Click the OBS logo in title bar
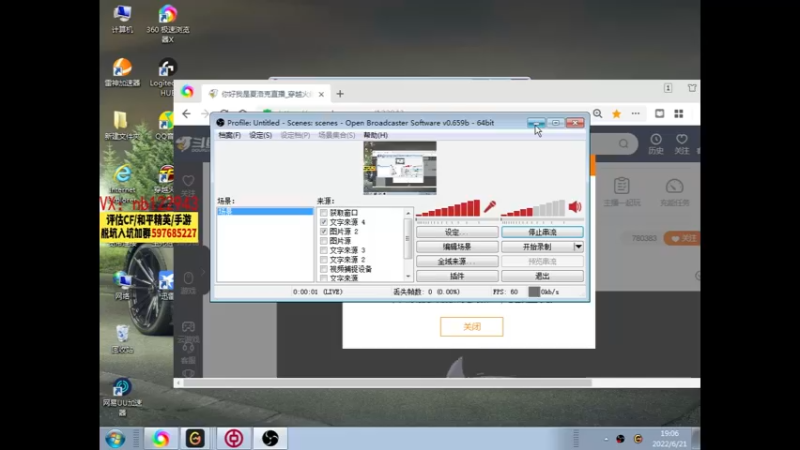Image resolution: width=800 pixels, height=450 pixels. (x=220, y=123)
